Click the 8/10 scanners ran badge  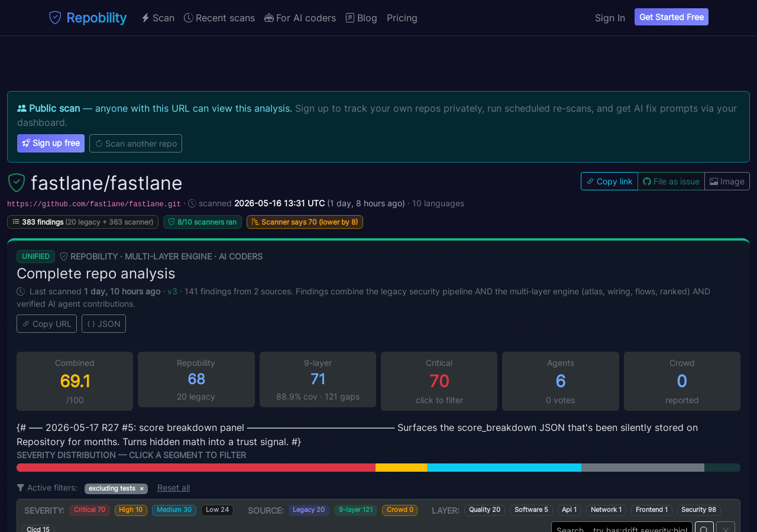click(202, 222)
